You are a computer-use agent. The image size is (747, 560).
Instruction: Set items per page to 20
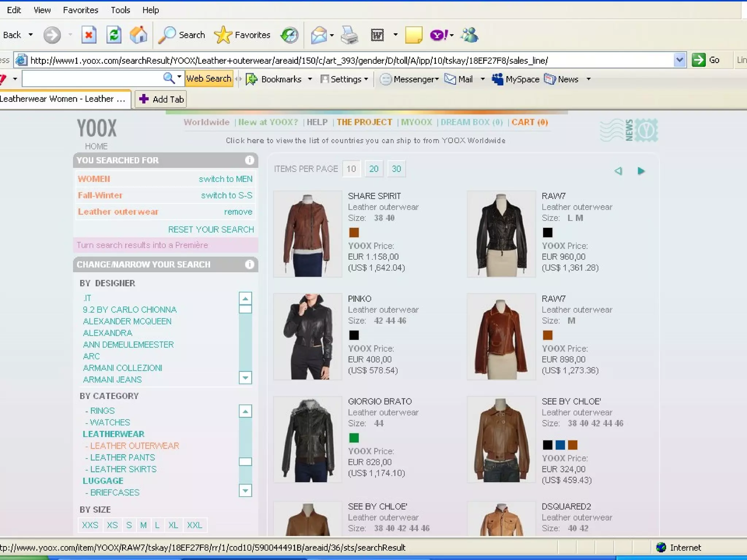374,169
